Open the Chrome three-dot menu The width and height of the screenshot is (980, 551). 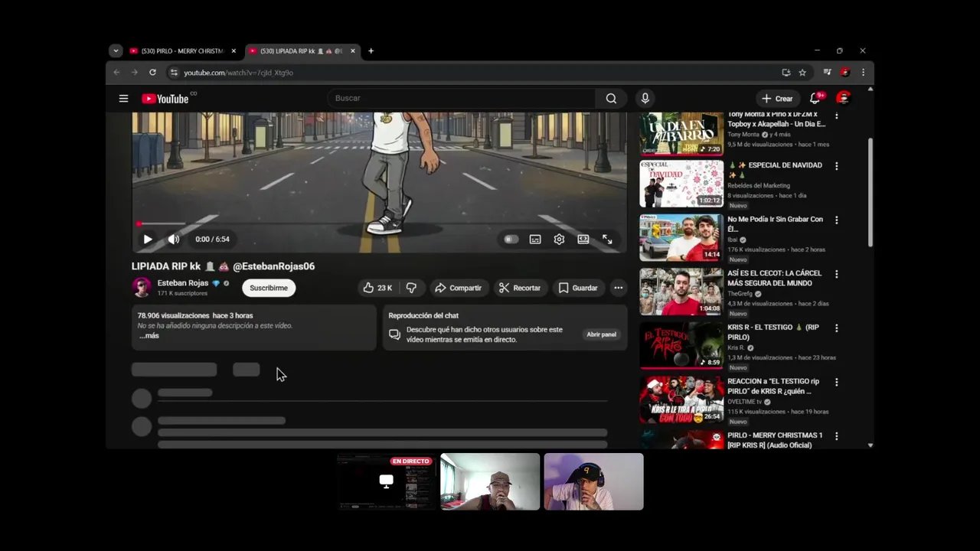[863, 73]
